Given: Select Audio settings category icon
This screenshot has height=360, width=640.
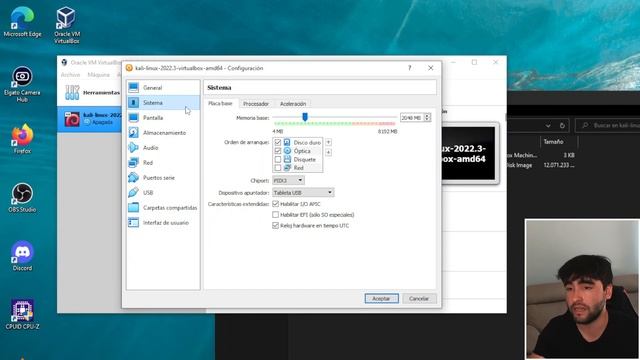Looking at the screenshot, I should (x=133, y=148).
